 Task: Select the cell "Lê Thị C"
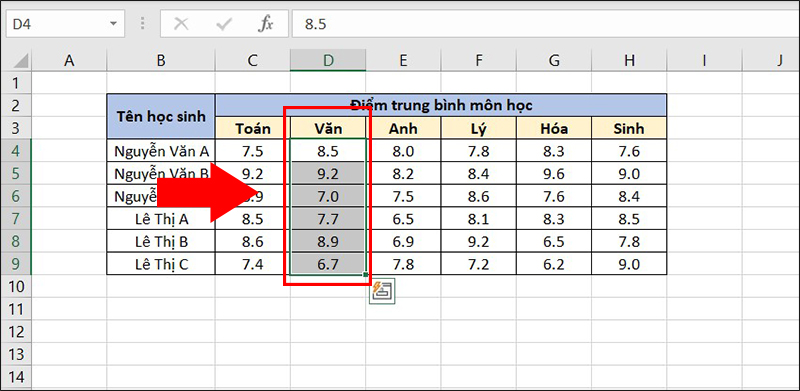point(161,264)
